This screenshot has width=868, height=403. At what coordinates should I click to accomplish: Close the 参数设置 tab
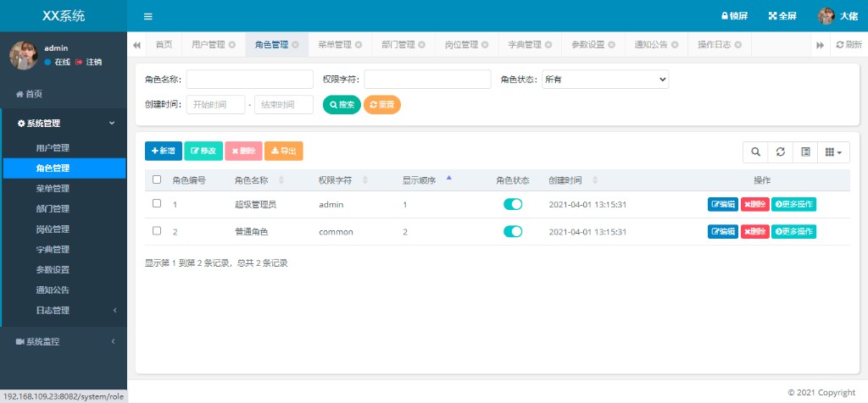pyautogui.click(x=611, y=45)
